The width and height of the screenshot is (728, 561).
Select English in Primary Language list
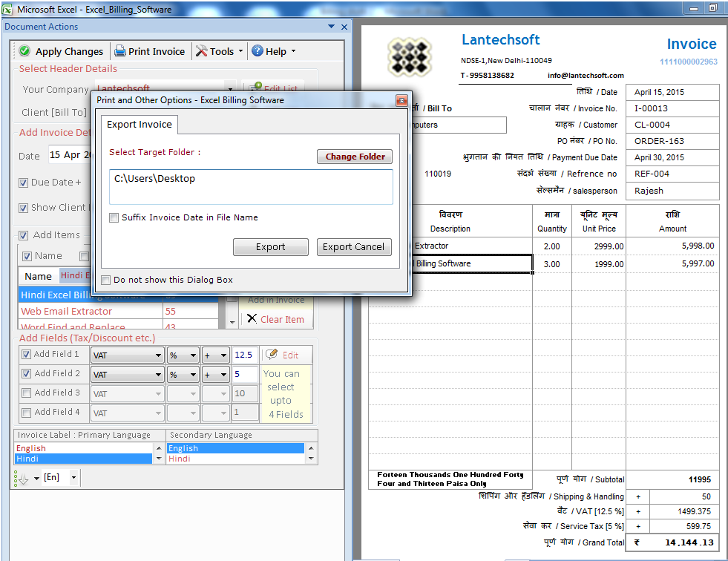83,448
